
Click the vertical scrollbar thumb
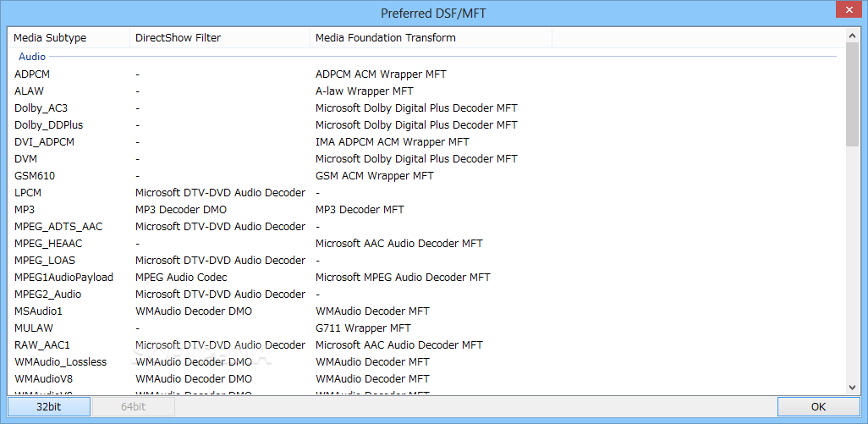[853, 94]
